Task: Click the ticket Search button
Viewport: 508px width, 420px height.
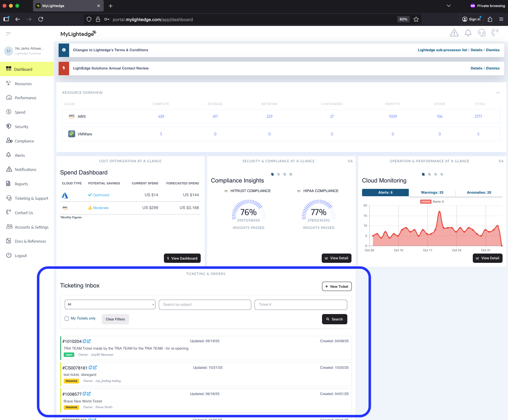Action: point(335,319)
